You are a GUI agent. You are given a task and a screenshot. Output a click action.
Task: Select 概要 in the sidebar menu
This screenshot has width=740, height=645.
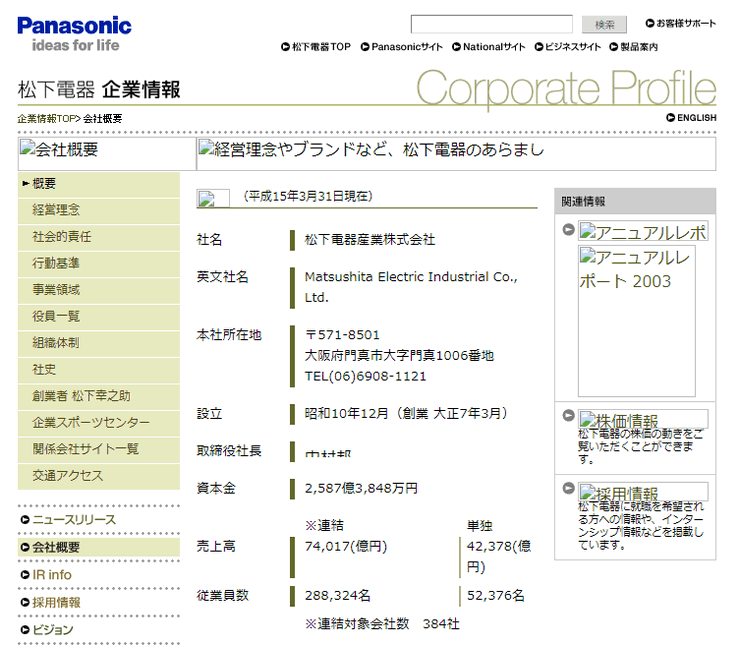click(99, 184)
